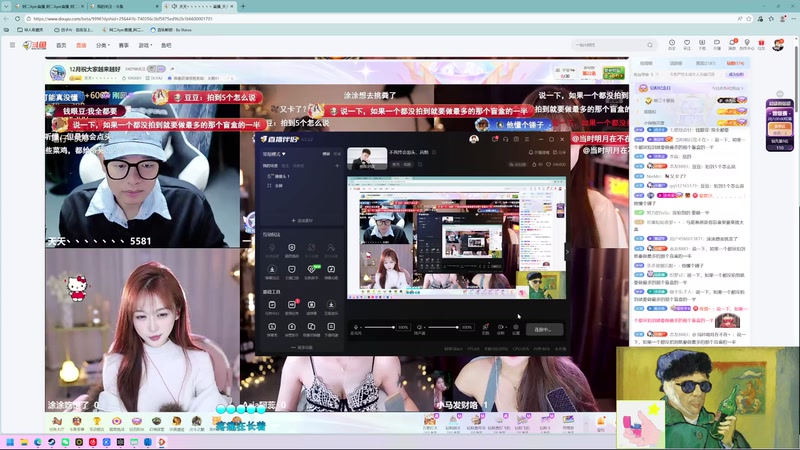Collapse the right side panel arrow in 直播伴侣

[567, 251]
